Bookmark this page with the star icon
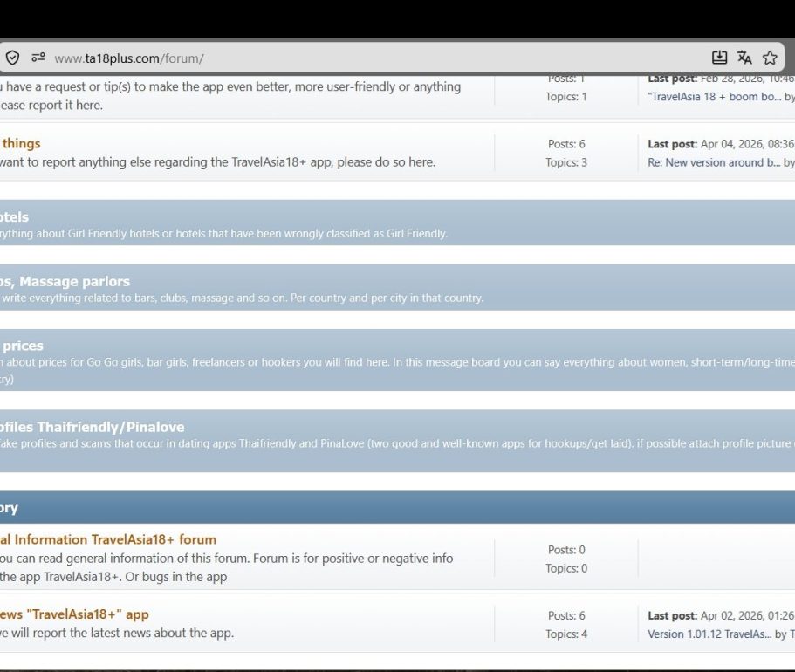This screenshot has height=672, width=795. click(x=770, y=58)
